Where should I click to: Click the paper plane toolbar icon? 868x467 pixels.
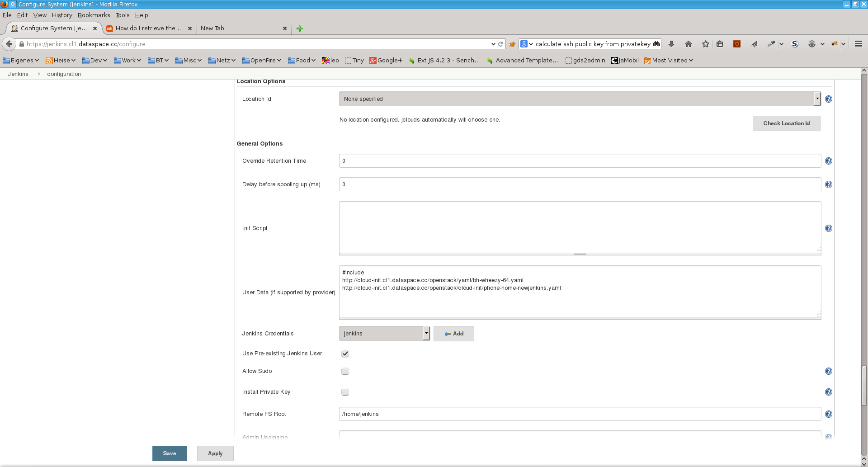click(755, 44)
